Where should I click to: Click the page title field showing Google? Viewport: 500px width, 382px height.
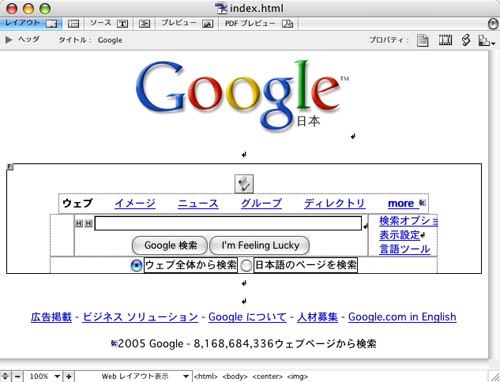coord(110,40)
